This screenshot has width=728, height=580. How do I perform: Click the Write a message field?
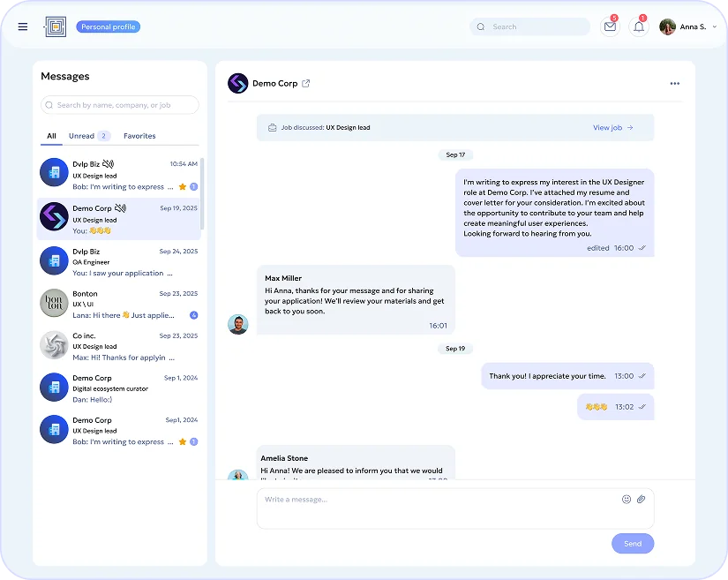[455, 508]
